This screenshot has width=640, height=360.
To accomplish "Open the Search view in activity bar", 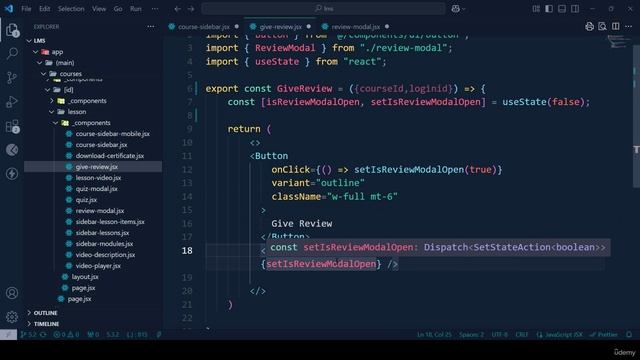I will click(12, 53).
